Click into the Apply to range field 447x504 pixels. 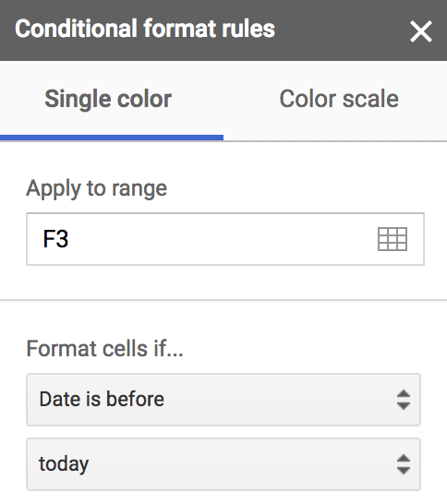click(225, 239)
